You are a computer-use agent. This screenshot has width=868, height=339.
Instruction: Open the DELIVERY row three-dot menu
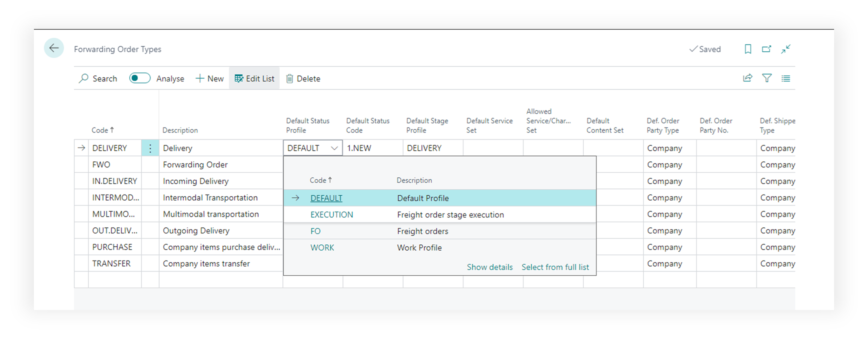(150, 148)
